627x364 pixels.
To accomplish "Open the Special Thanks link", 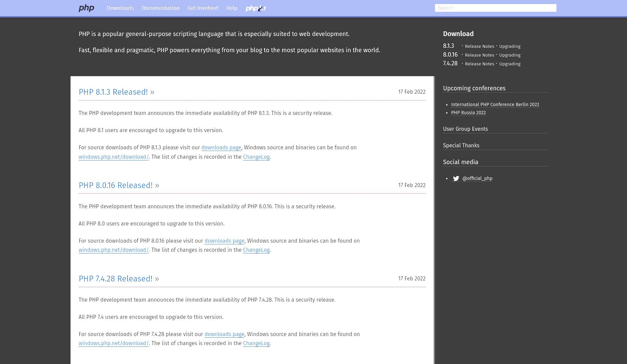I will [x=461, y=146].
